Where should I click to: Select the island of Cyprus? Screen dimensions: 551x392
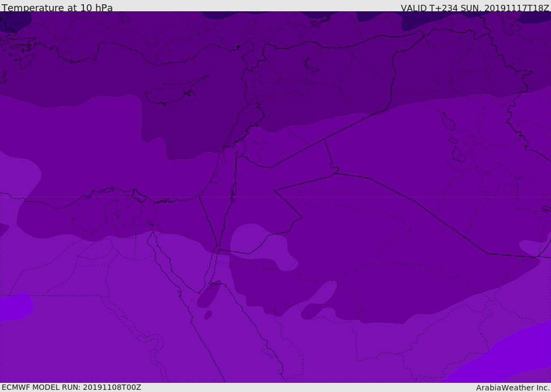pos(175,91)
